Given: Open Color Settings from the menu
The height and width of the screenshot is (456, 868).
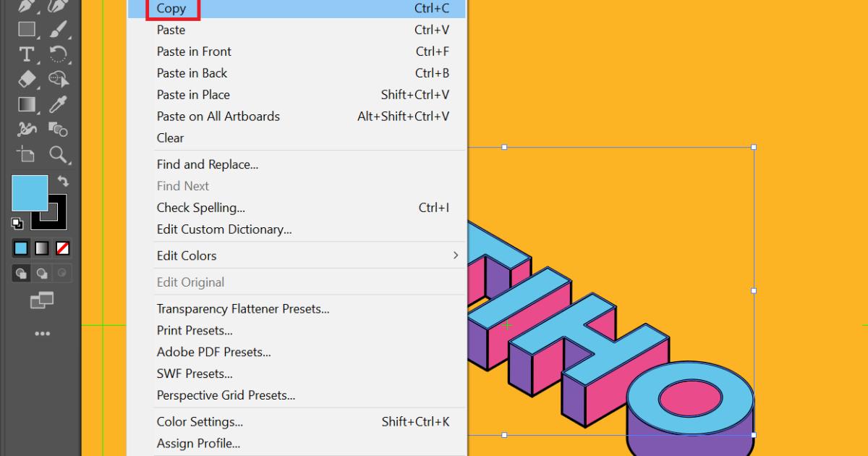Looking at the screenshot, I should coord(297,422).
